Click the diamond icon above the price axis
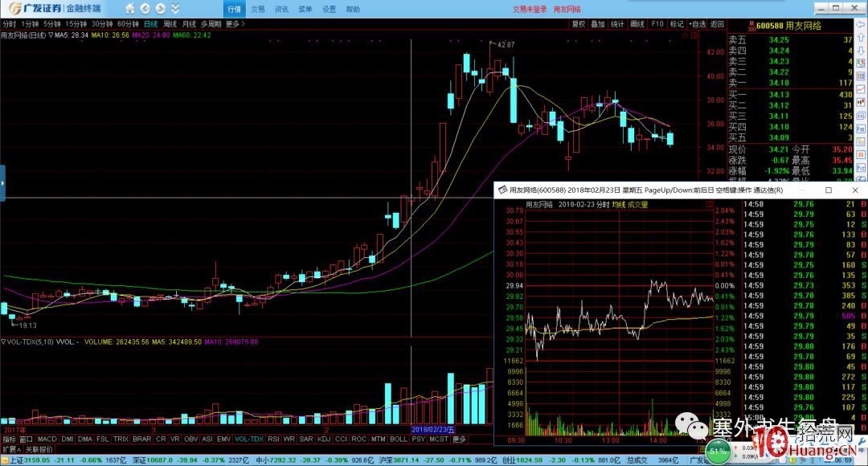The width and height of the screenshot is (868, 466). coord(685,35)
